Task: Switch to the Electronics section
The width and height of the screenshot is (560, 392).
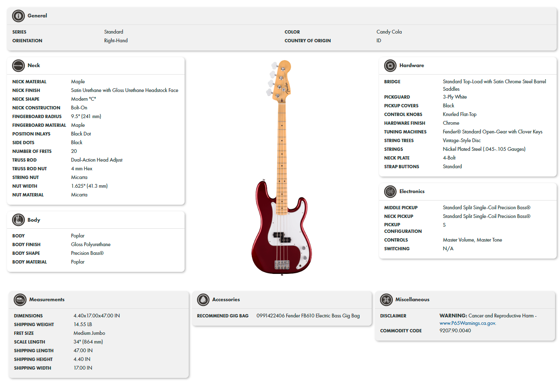Action: [412, 191]
